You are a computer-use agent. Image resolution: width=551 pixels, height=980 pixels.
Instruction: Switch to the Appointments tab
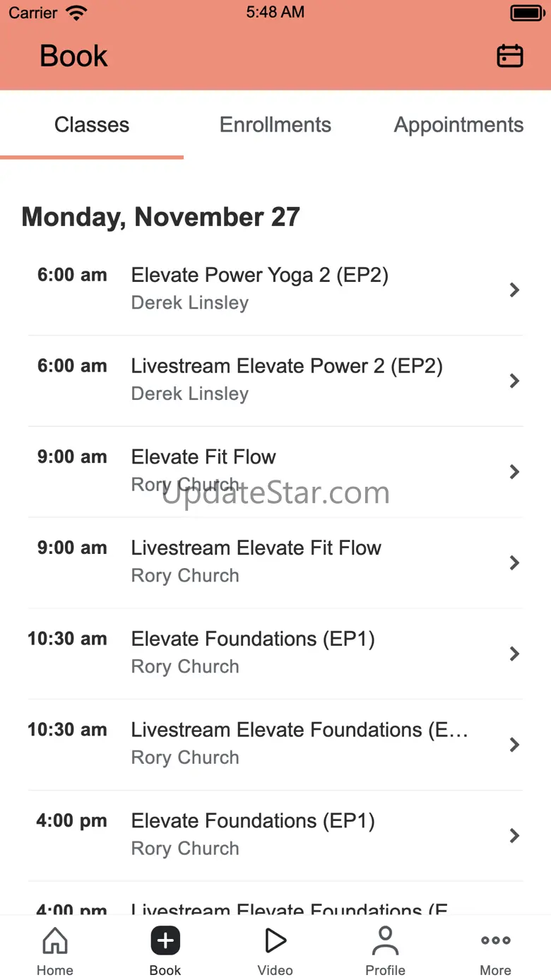pyautogui.click(x=458, y=125)
